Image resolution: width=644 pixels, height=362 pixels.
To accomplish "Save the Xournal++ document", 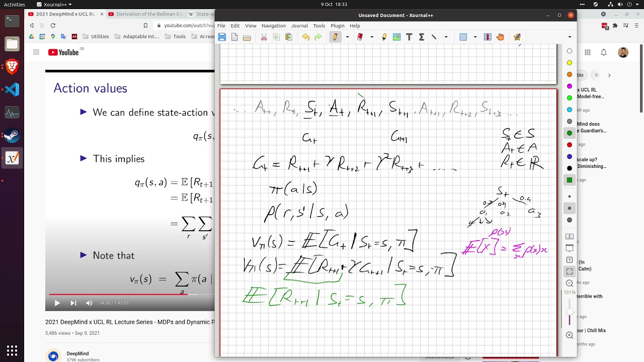I will pyautogui.click(x=222, y=37).
